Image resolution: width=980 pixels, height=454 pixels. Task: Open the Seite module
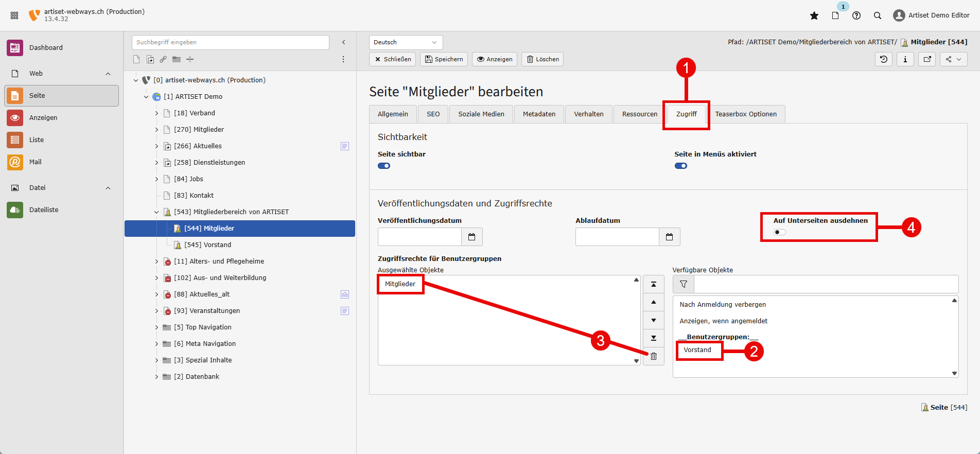62,96
